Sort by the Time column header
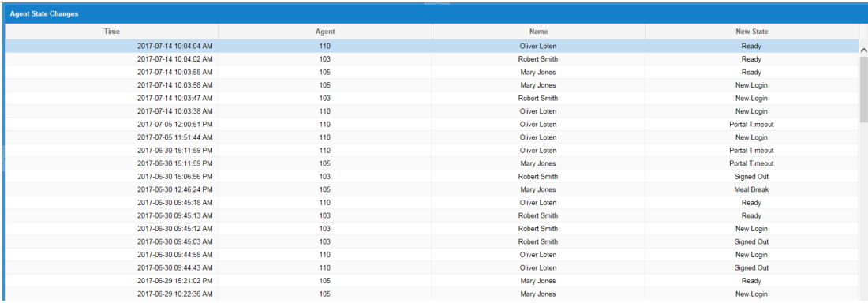868x303 pixels. point(112,32)
